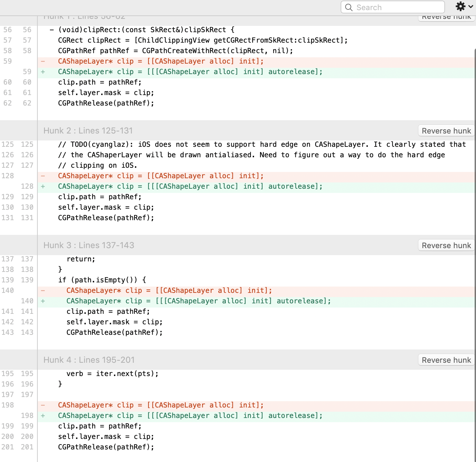476x462 pixels.
Task: Click the "// clipping on iOS." comment line
Action: point(98,165)
